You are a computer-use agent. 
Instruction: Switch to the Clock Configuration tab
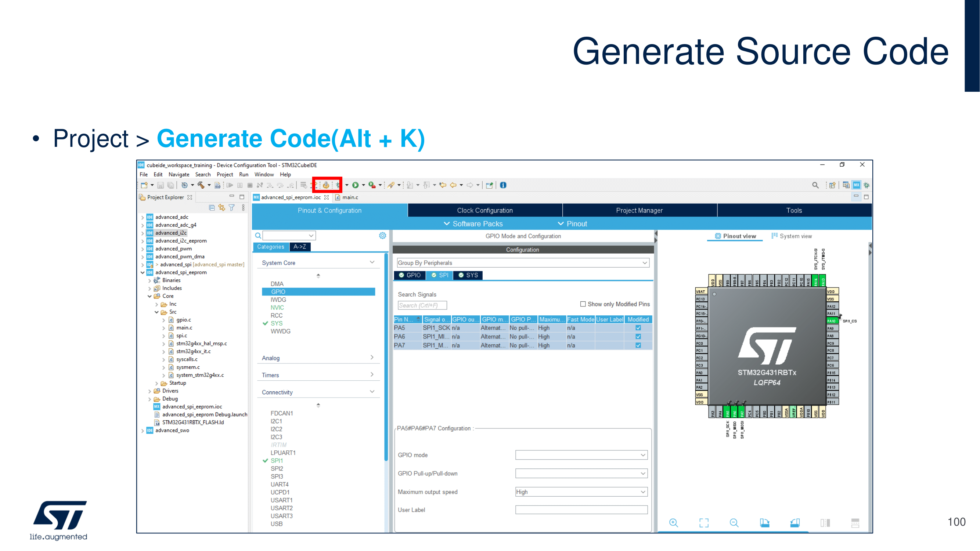[485, 210]
